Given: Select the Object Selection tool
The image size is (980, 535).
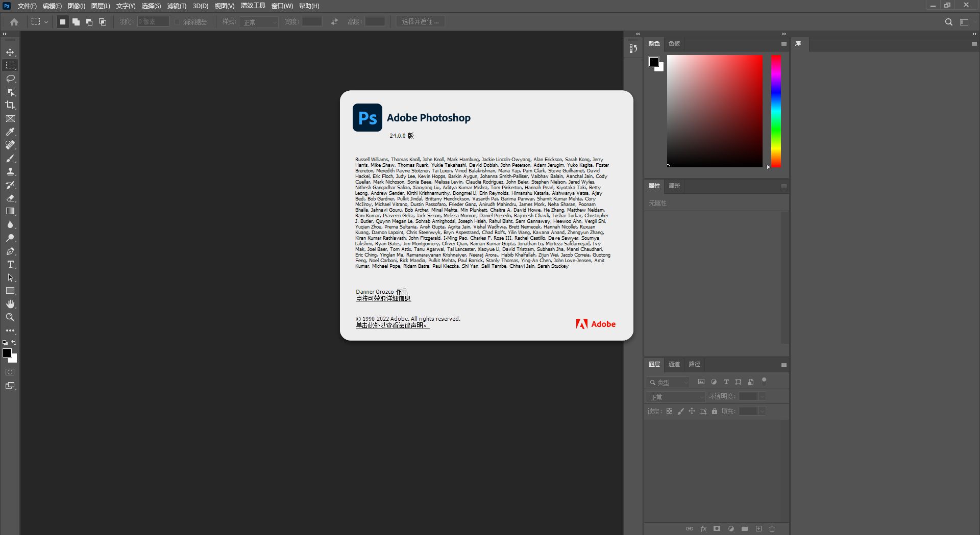Looking at the screenshot, I should coord(10,92).
